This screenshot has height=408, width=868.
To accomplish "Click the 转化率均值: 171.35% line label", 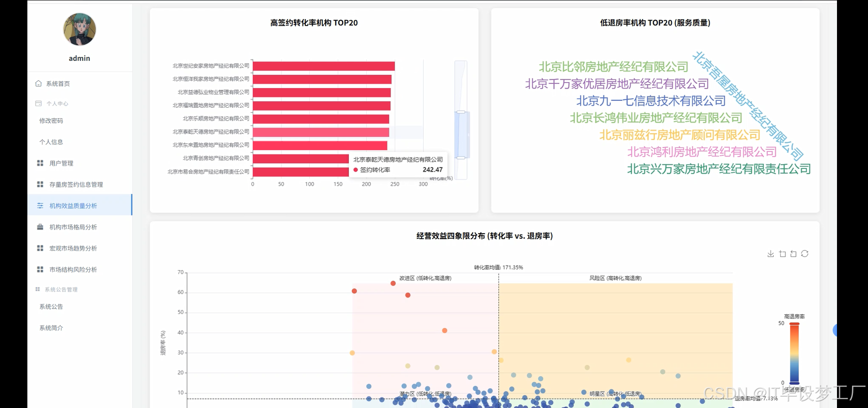I will click(499, 267).
